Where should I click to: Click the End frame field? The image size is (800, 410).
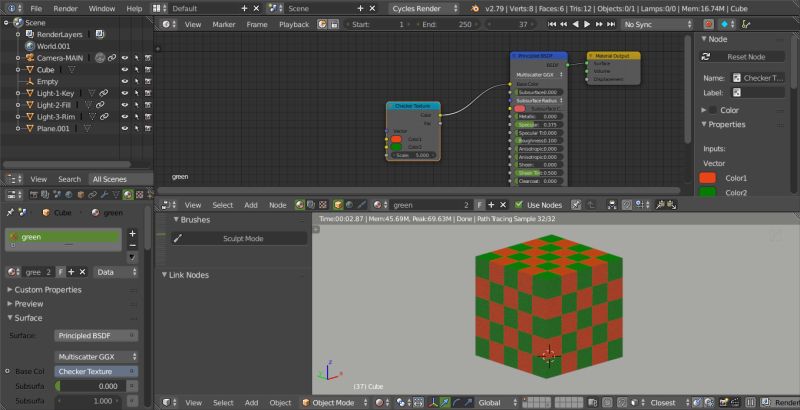[447, 24]
